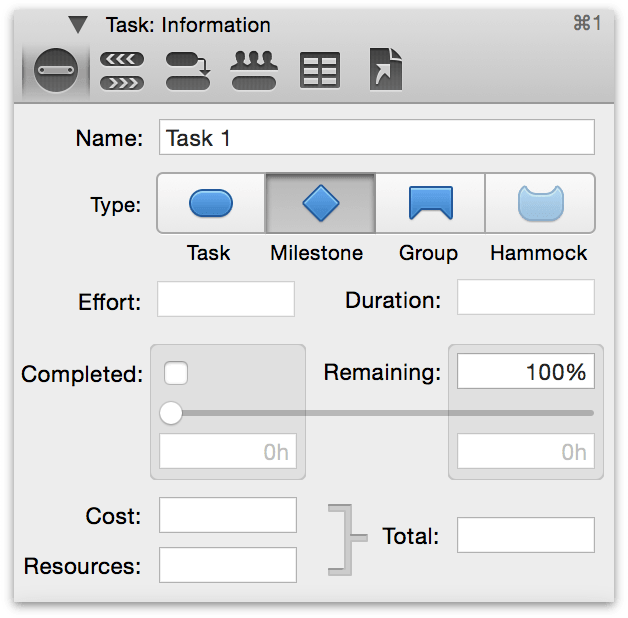Click the Completed 0h hours field
Screen dimensions: 628x618
228,451
